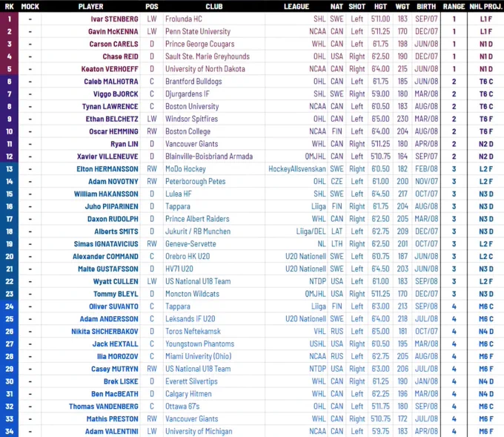Click club cell Prince George Cougars
The width and height of the screenshot is (504, 437).
coord(199,44)
